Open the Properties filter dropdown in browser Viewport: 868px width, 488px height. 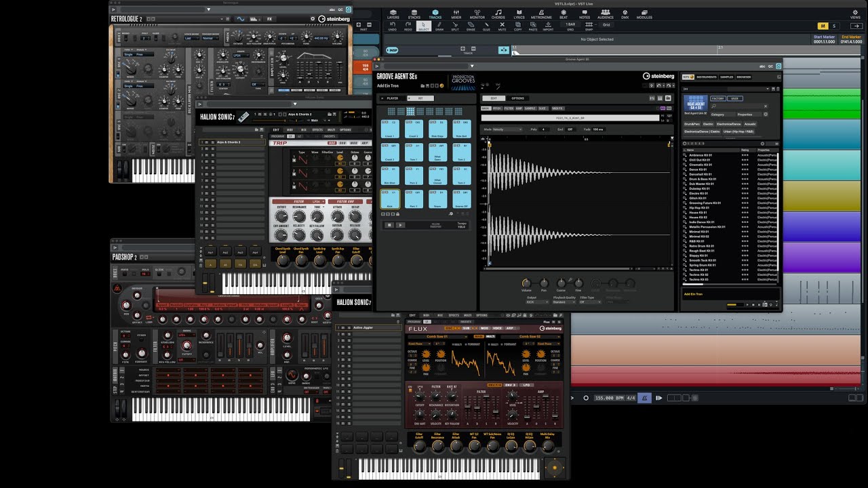click(x=748, y=115)
